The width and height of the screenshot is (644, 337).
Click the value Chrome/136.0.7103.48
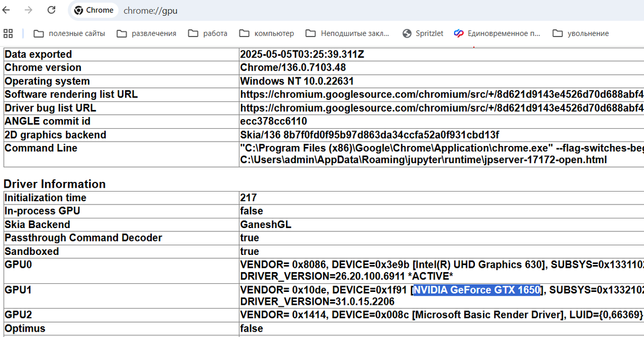(x=293, y=68)
